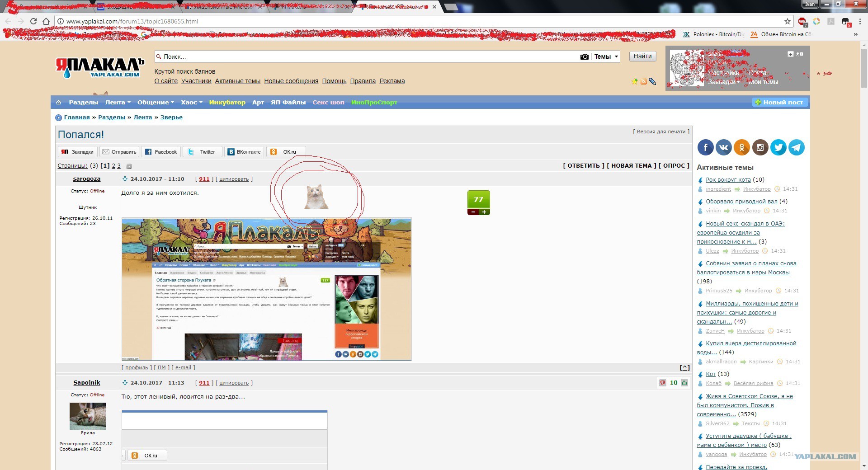The height and width of the screenshot is (470, 868).
Task: Click the ОК.ru share button above the post
Action: pyautogui.click(x=286, y=152)
